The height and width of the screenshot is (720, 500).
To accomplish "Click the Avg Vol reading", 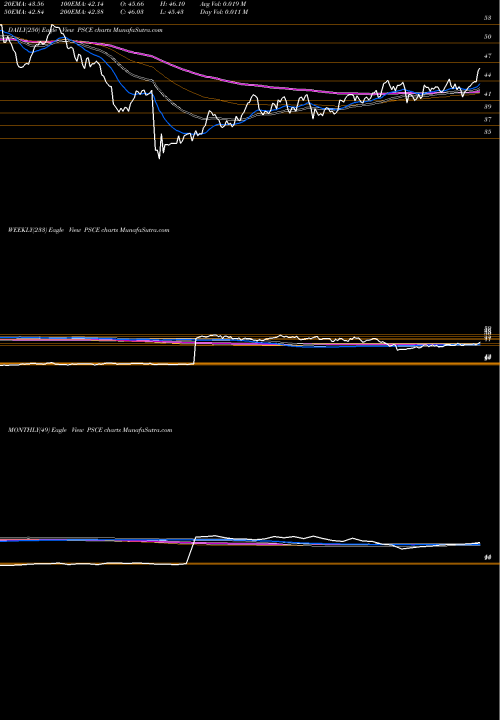I will click(223, 4).
